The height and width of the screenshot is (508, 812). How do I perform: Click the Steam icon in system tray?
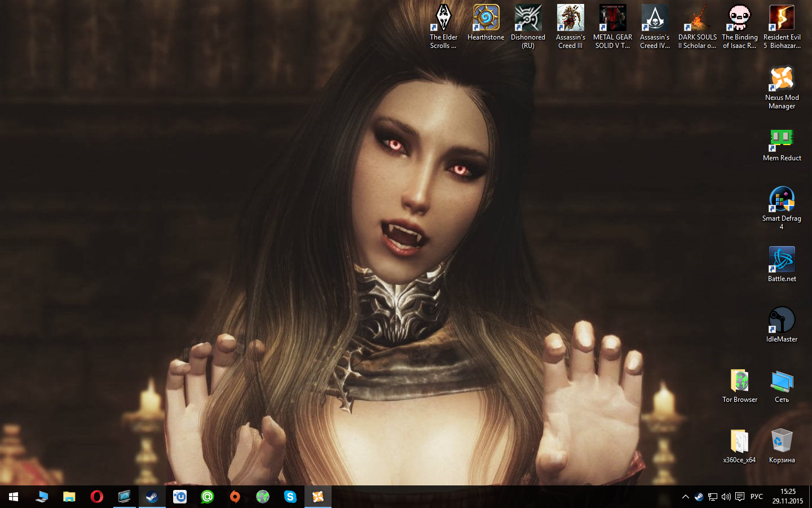click(699, 497)
